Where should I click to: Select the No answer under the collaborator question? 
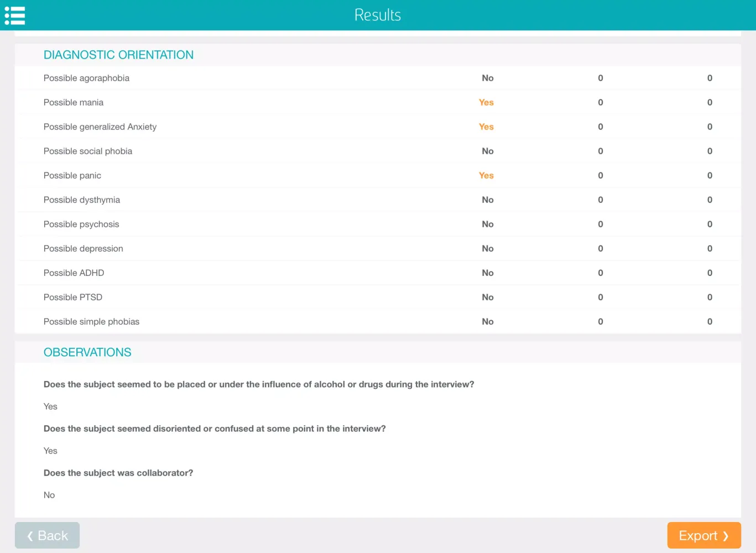(49, 495)
